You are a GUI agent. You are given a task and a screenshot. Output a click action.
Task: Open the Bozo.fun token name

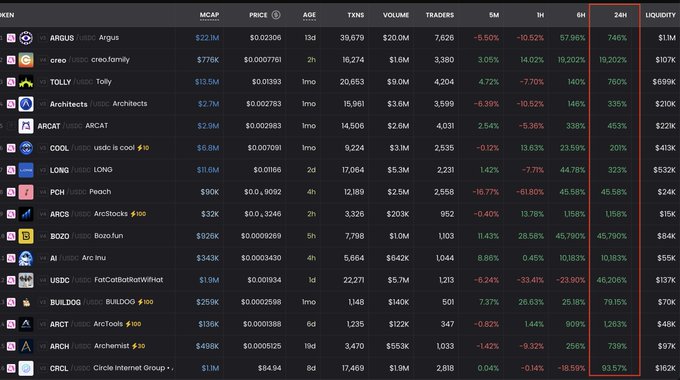pos(108,236)
